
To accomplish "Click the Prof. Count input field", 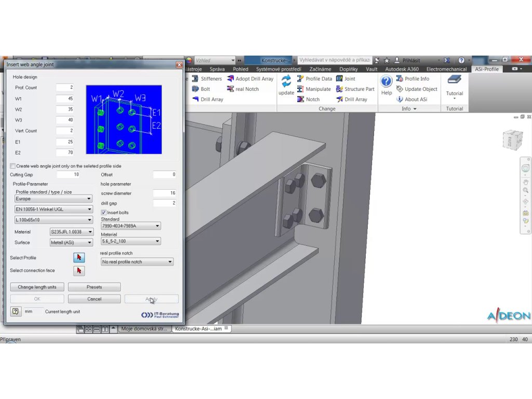I will coord(65,87).
